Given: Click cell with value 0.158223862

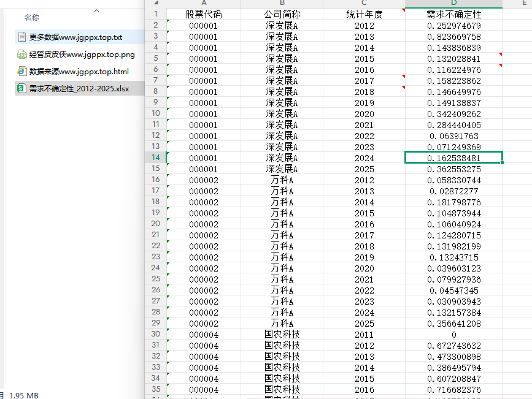Looking at the screenshot, I should click(x=453, y=81).
